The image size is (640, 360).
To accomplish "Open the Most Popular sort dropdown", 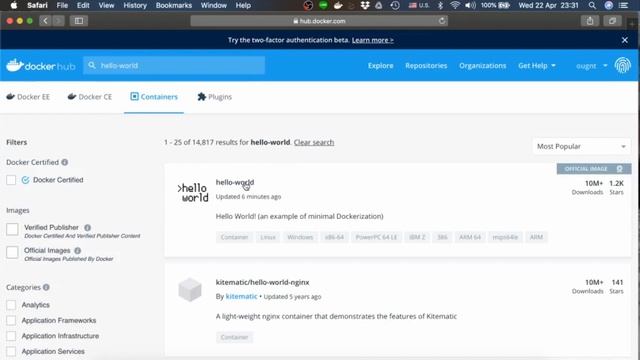I will point(581,146).
